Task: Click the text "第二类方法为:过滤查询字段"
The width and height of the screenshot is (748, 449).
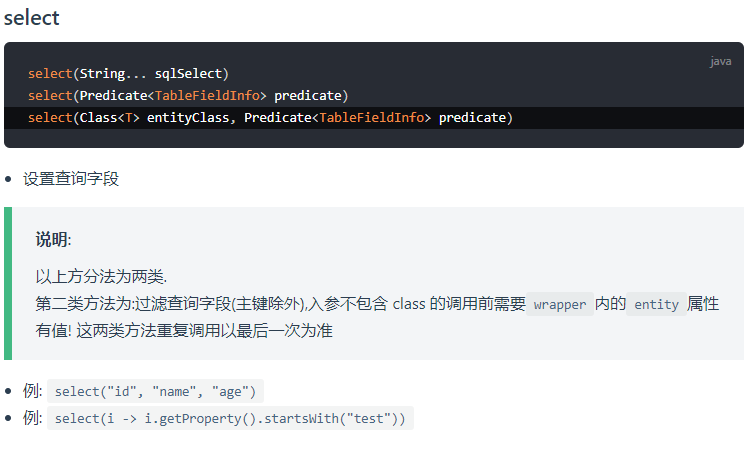Action: (x=117, y=303)
